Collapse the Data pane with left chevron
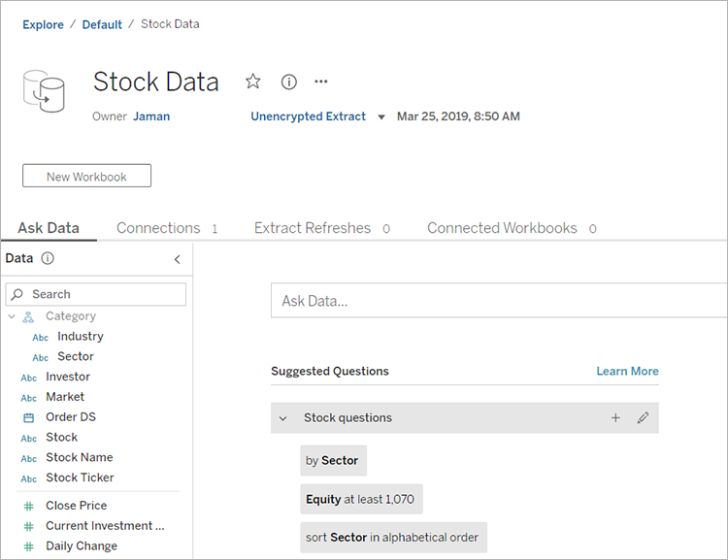This screenshot has height=560, width=728. [177, 259]
